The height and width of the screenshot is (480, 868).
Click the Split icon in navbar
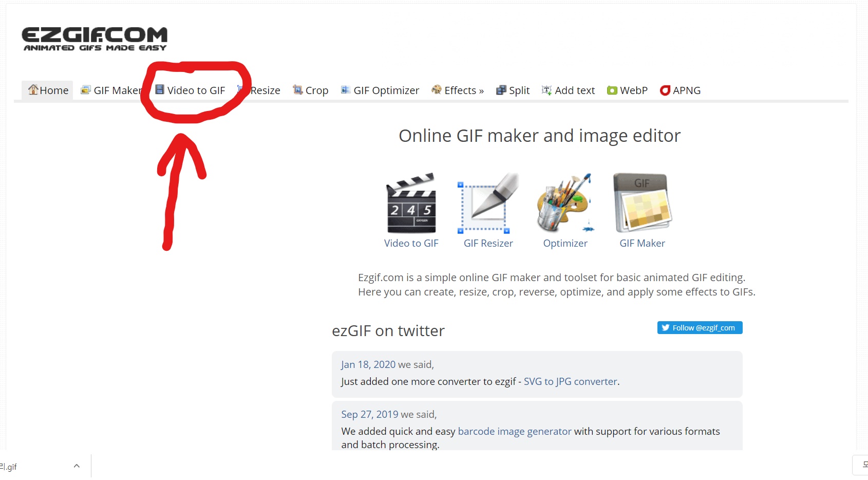501,90
